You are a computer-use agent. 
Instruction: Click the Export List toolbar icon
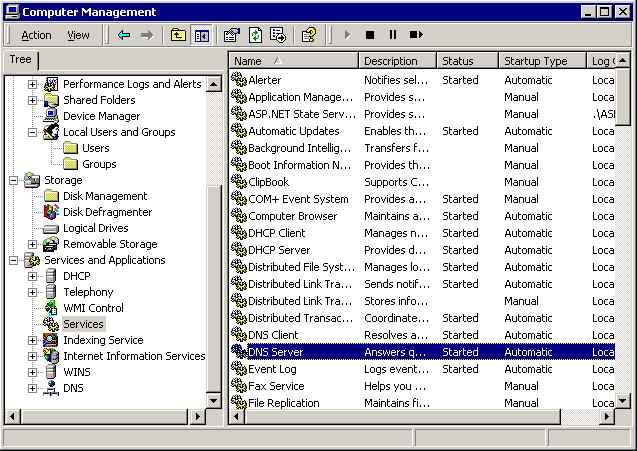[278, 35]
